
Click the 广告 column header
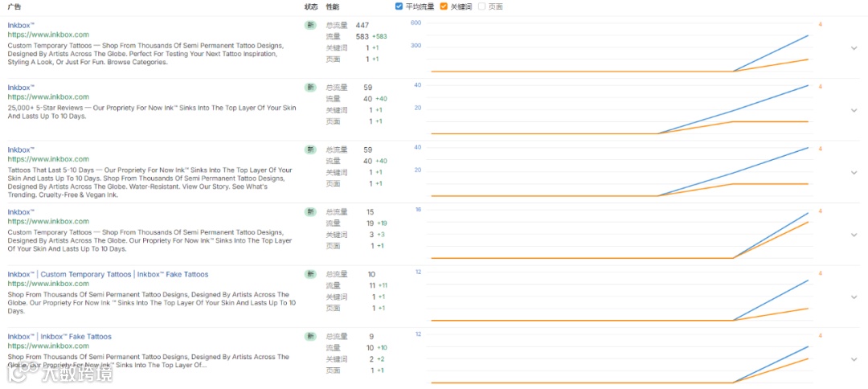14,6
